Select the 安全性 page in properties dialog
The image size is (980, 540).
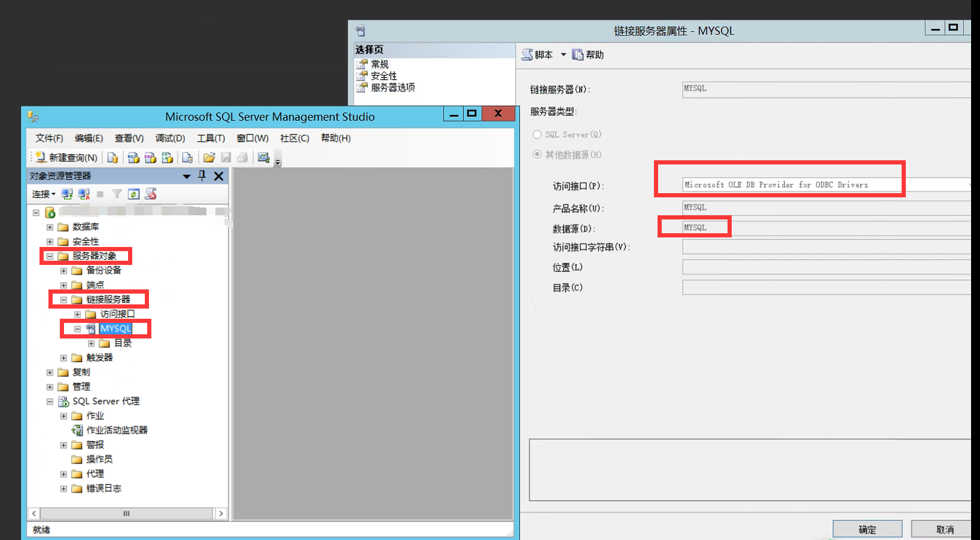click(384, 76)
